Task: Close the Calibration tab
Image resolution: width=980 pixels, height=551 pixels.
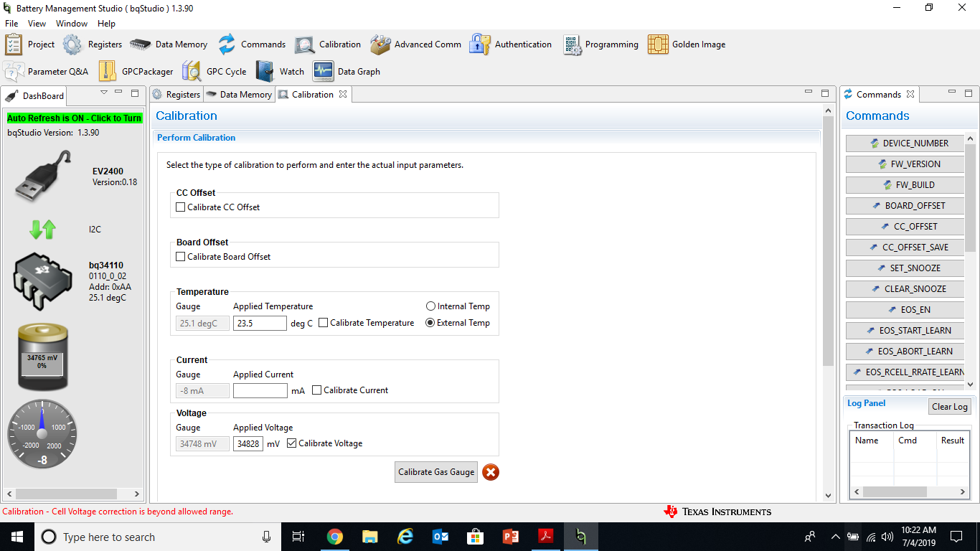Action: [x=343, y=94]
